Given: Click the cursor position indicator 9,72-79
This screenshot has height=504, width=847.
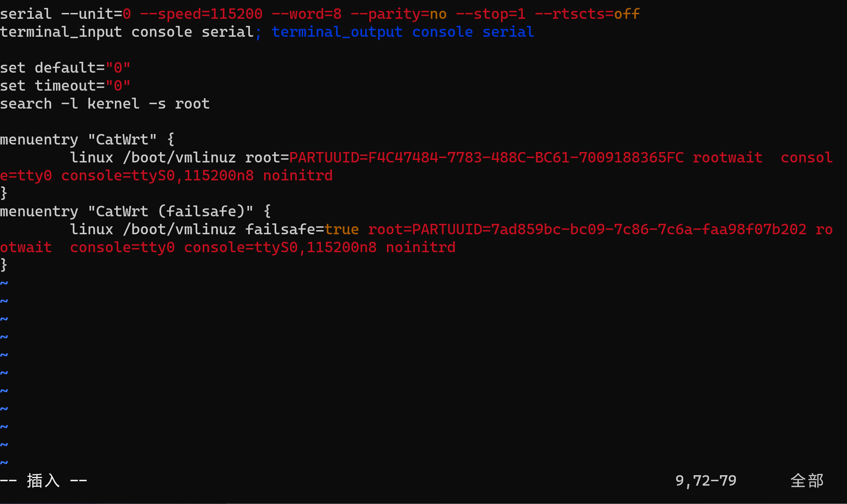Looking at the screenshot, I should tap(706, 481).
